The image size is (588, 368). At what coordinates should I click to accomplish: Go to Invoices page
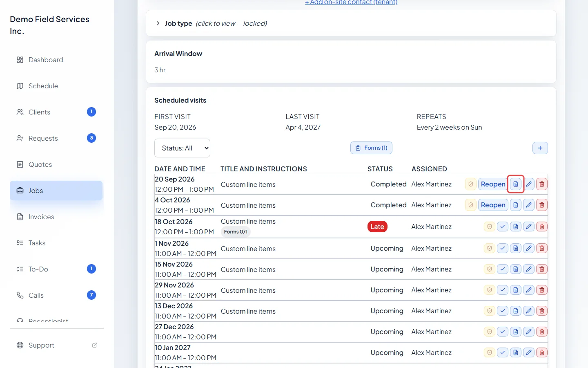pos(56,217)
